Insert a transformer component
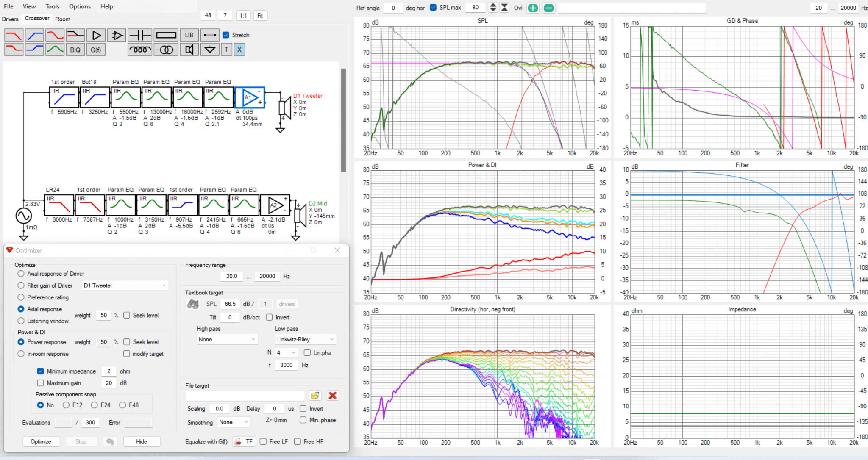Screen dimensions: 868x460 pos(166,50)
